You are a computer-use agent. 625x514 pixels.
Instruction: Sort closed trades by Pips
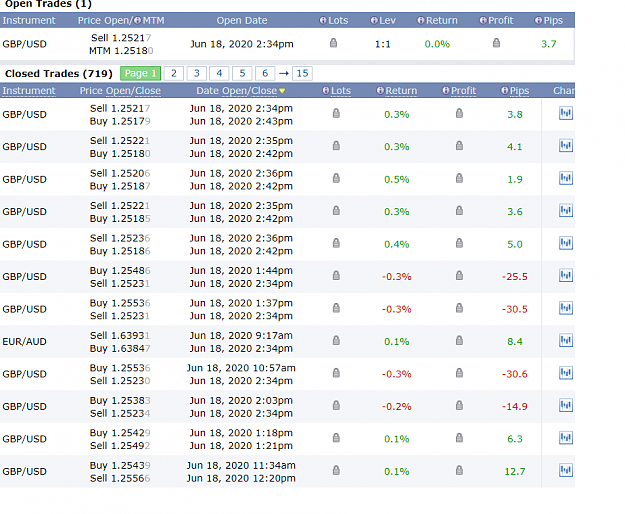[519, 91]
